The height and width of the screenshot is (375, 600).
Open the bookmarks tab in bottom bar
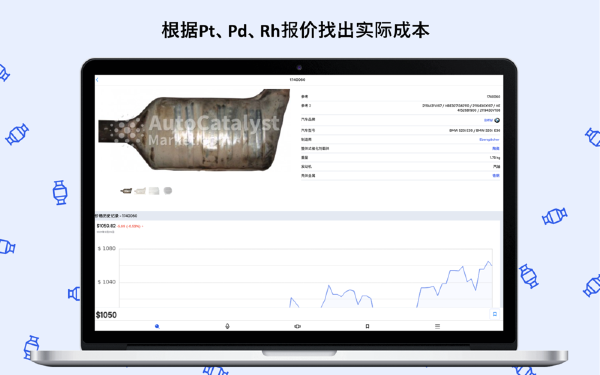click(367, 326)
